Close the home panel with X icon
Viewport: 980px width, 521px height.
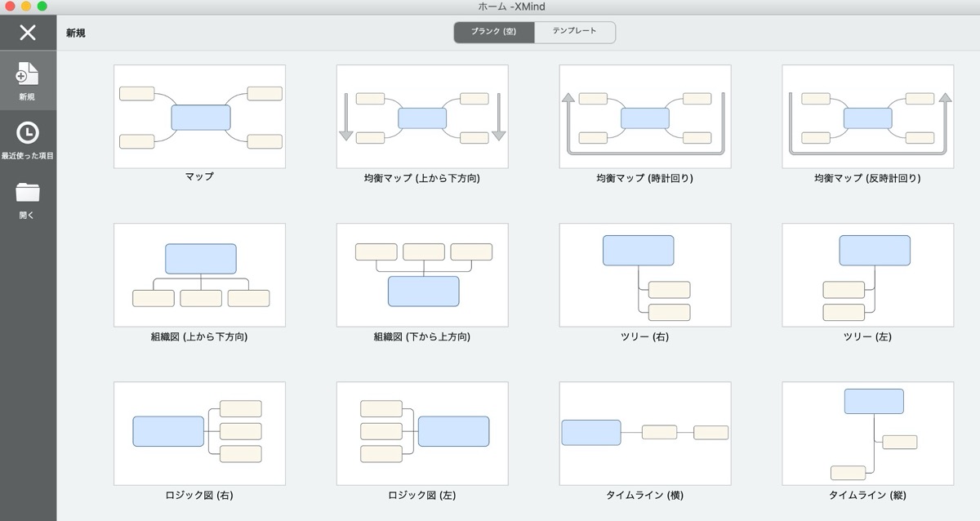click(x=28, y=33)
